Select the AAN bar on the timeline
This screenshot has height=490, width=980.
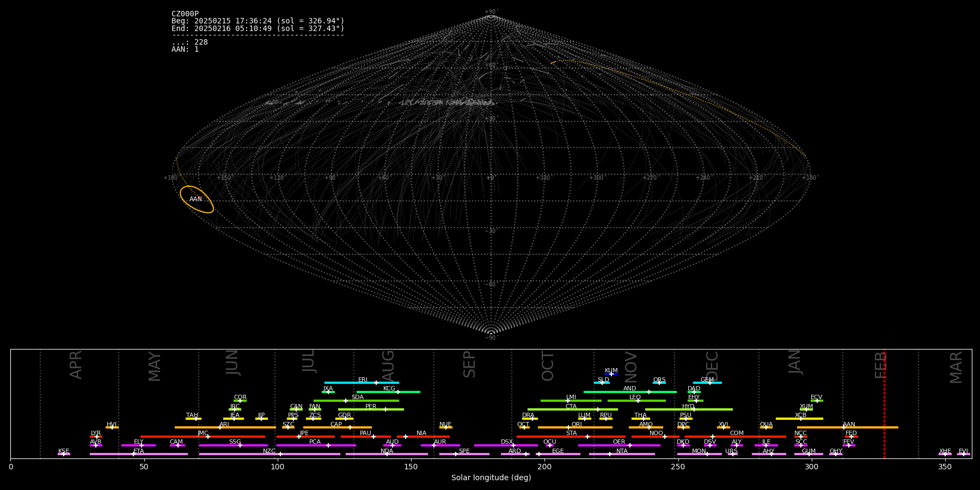tap(848, 427)
